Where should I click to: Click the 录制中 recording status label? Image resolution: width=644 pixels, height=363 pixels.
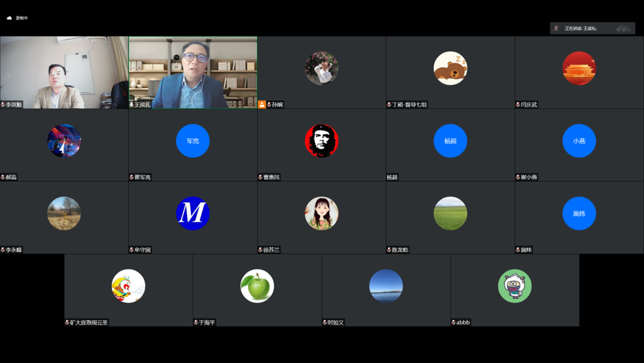click(x=22, y=18)
